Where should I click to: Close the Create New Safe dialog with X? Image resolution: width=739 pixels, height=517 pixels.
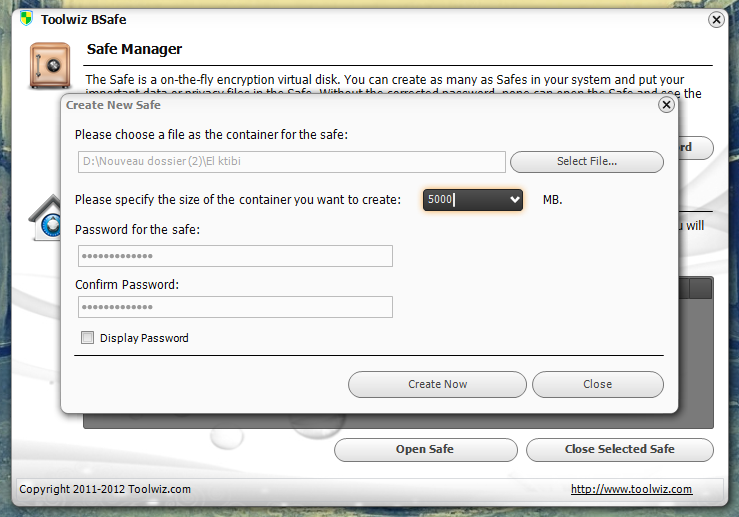point(666,105)
